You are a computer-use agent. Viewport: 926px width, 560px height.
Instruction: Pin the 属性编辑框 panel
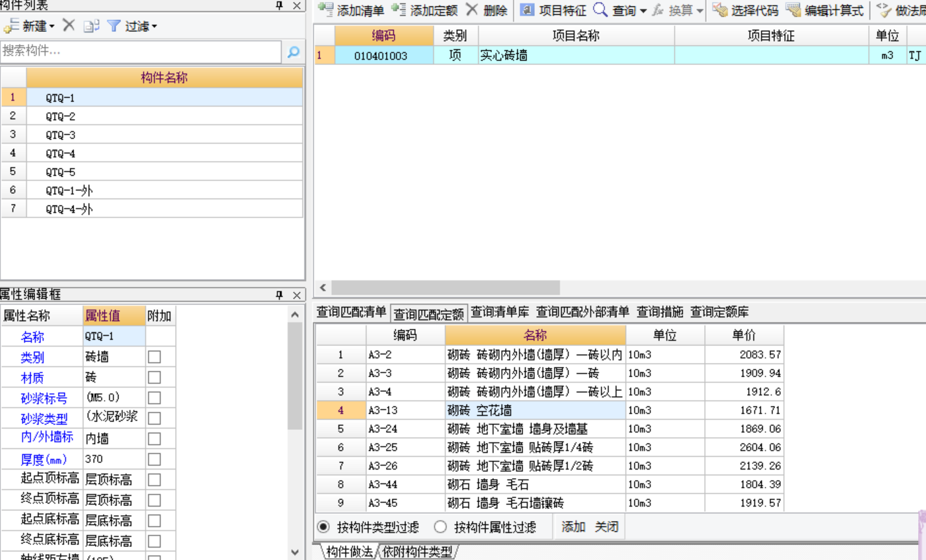click(x=279, y=295)
